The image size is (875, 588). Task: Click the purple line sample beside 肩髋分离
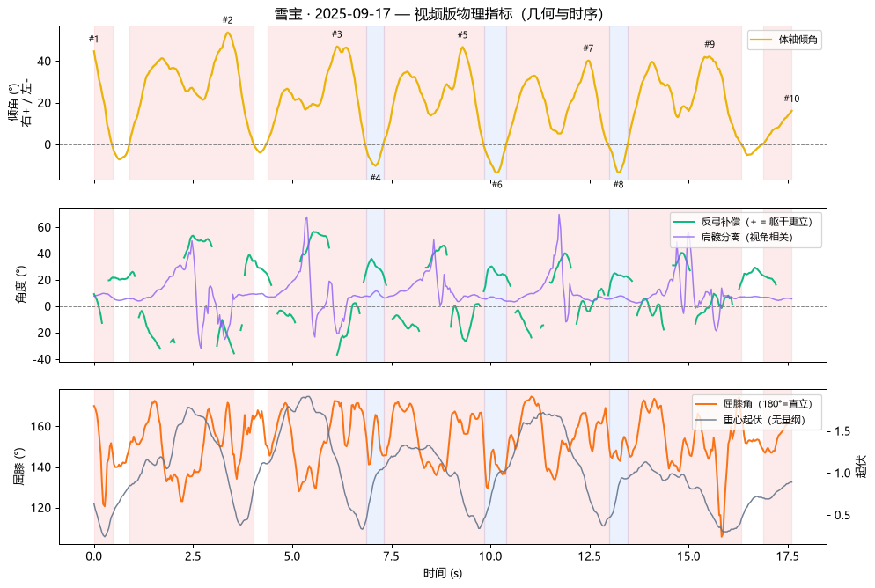click(684, 237)
